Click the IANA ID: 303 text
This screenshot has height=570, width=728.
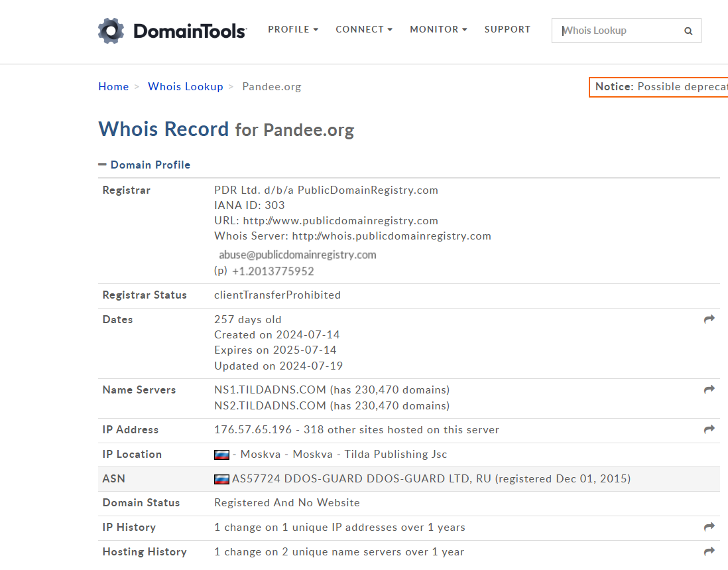(249, 205)
